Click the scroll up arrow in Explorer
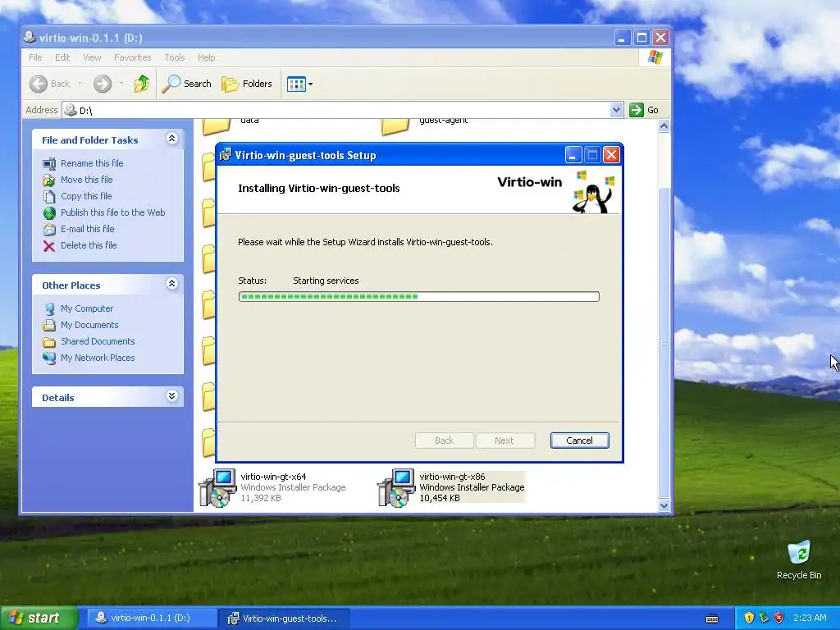 (x=664, y=126)
